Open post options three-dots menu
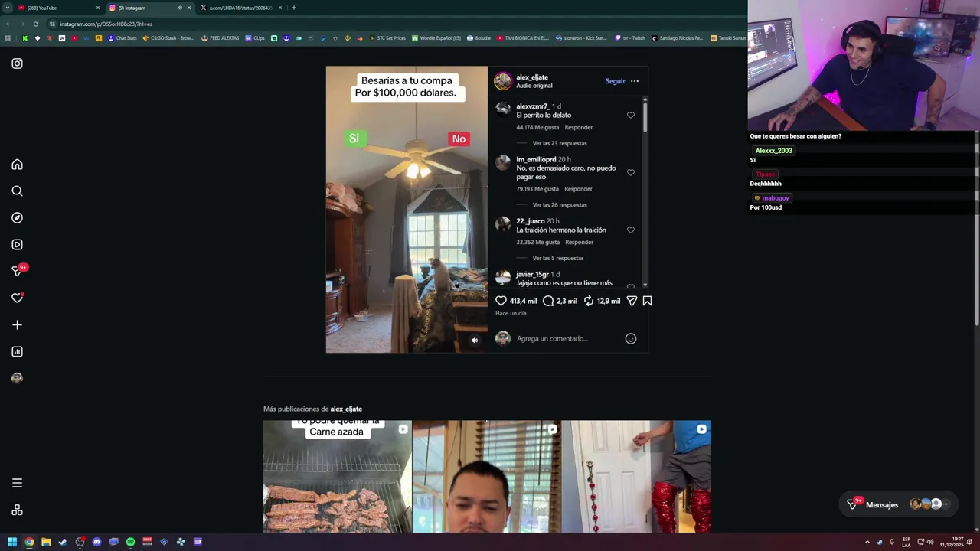The height and width of the screenshot is (551, 980). coord(635,81)
